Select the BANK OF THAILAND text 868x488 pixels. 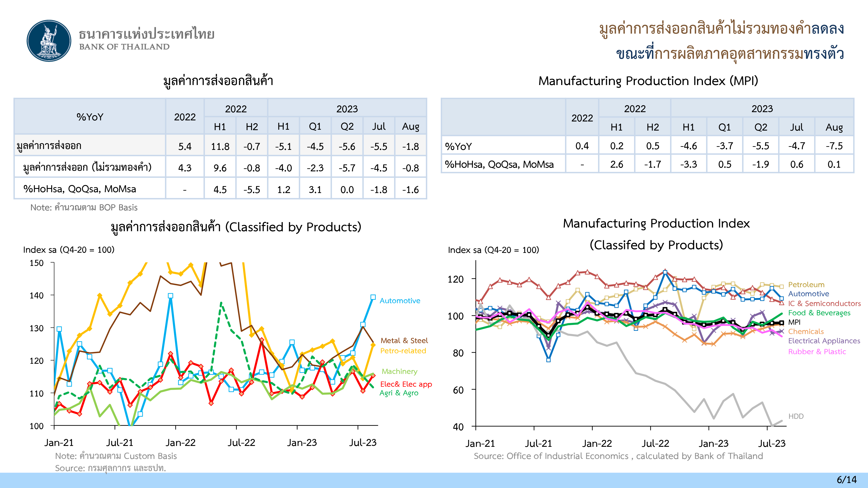click(x=124, y=47)
